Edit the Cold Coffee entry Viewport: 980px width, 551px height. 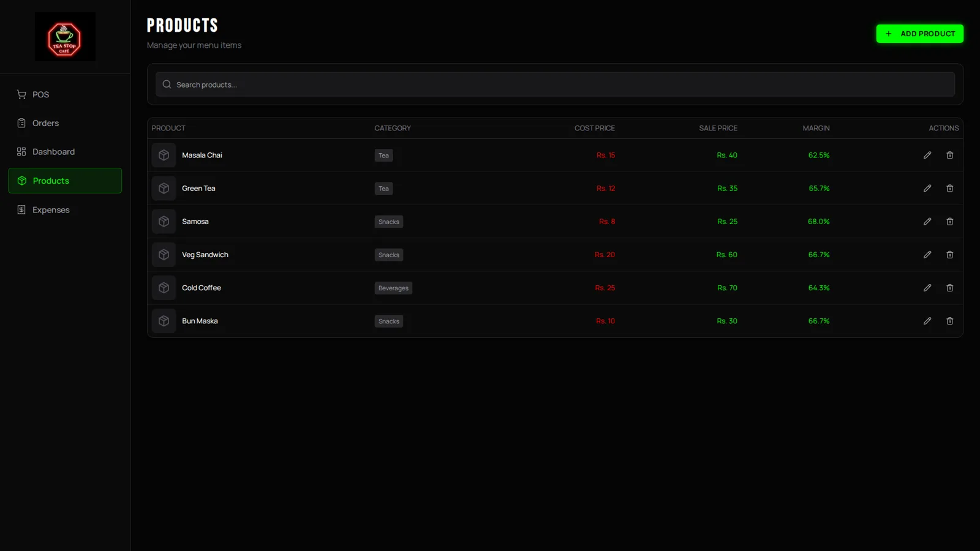927,288
